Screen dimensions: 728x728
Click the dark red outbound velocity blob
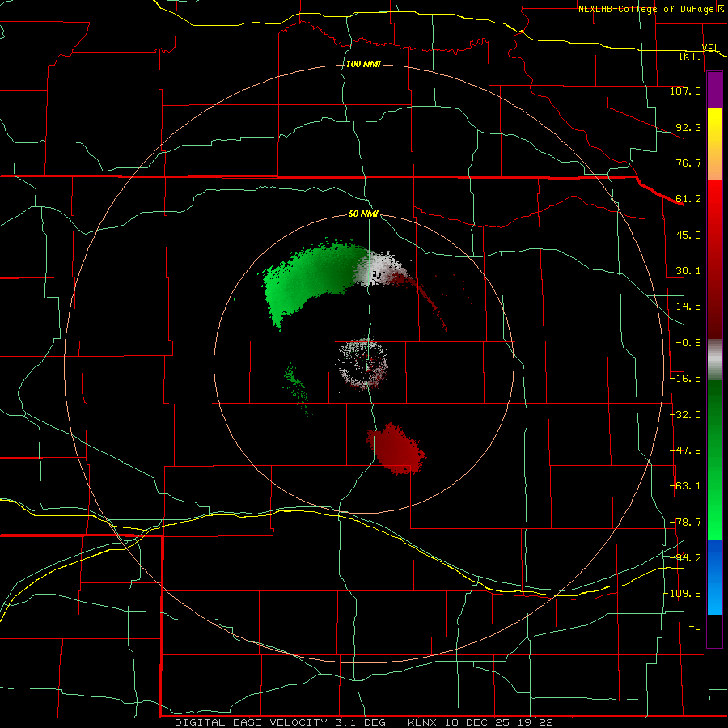tap(396, 450)
